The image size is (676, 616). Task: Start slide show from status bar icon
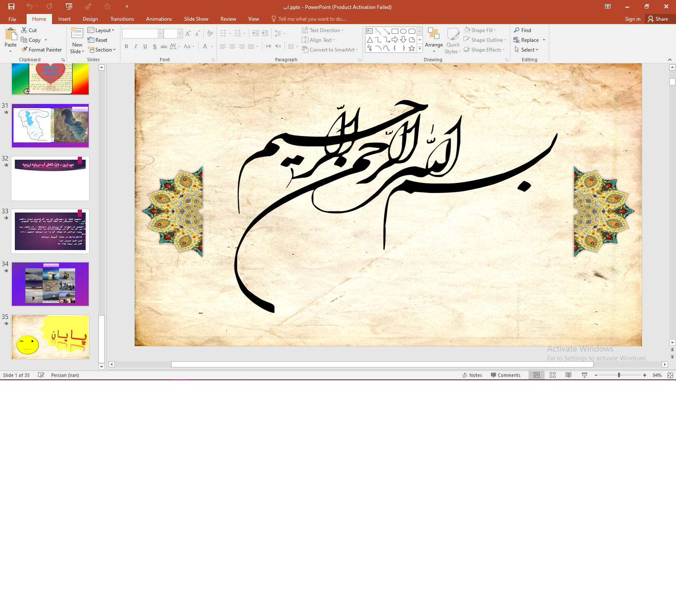pyautogui.click(x=584, y=375)
